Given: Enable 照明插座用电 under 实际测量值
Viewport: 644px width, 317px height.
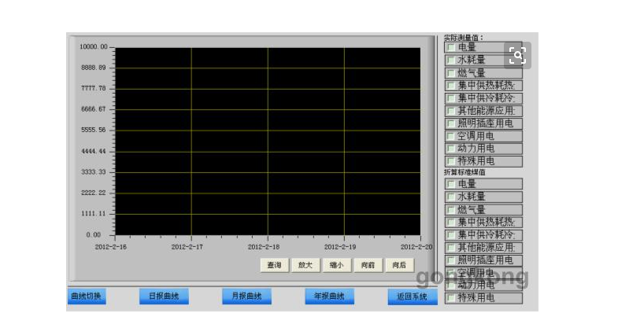Looking at the screenshot, I should [451, 123].
